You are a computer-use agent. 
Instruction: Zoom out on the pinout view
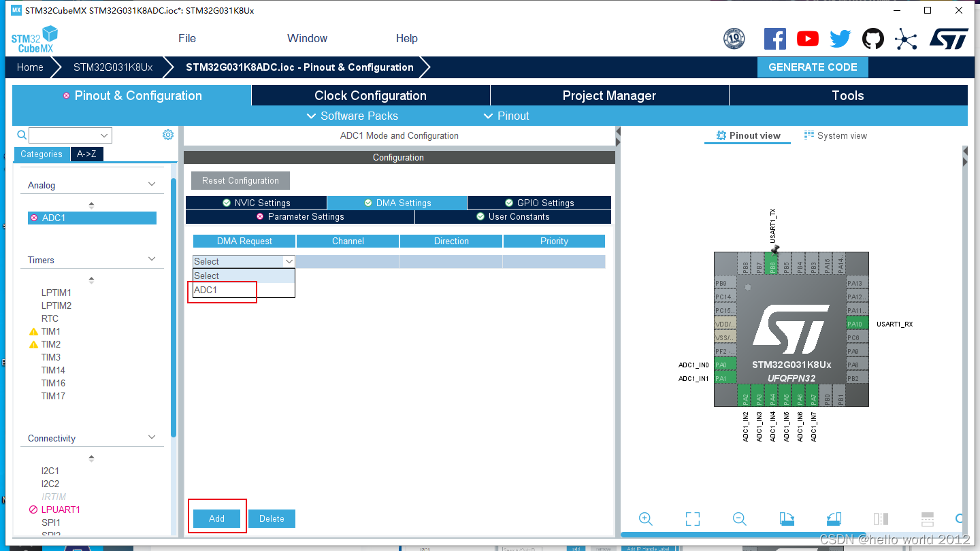740,519
